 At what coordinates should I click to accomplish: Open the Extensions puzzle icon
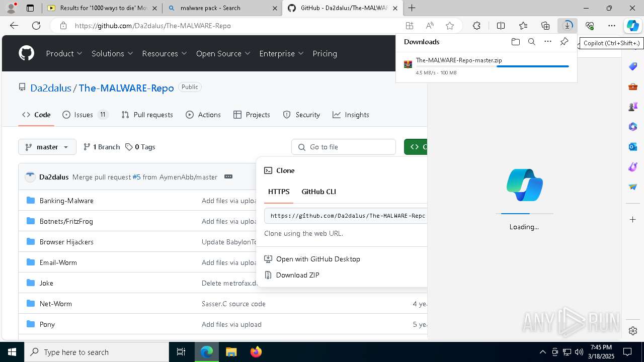[476, 26]
